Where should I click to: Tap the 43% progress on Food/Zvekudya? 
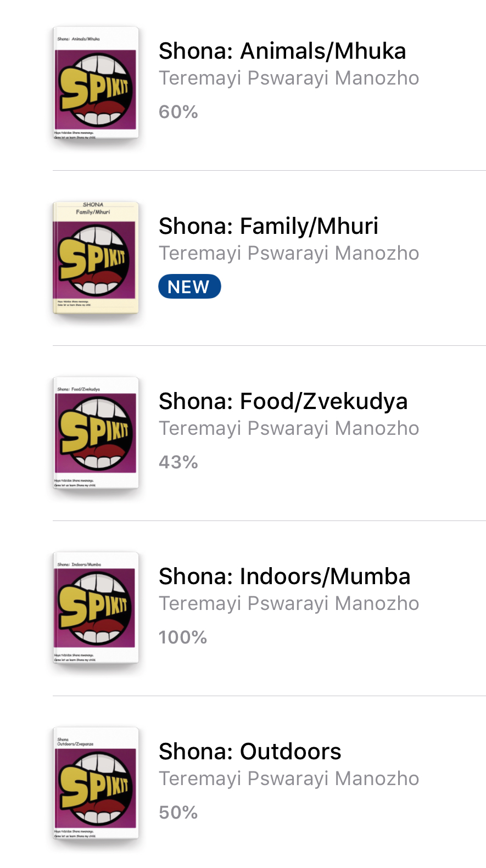178,462
